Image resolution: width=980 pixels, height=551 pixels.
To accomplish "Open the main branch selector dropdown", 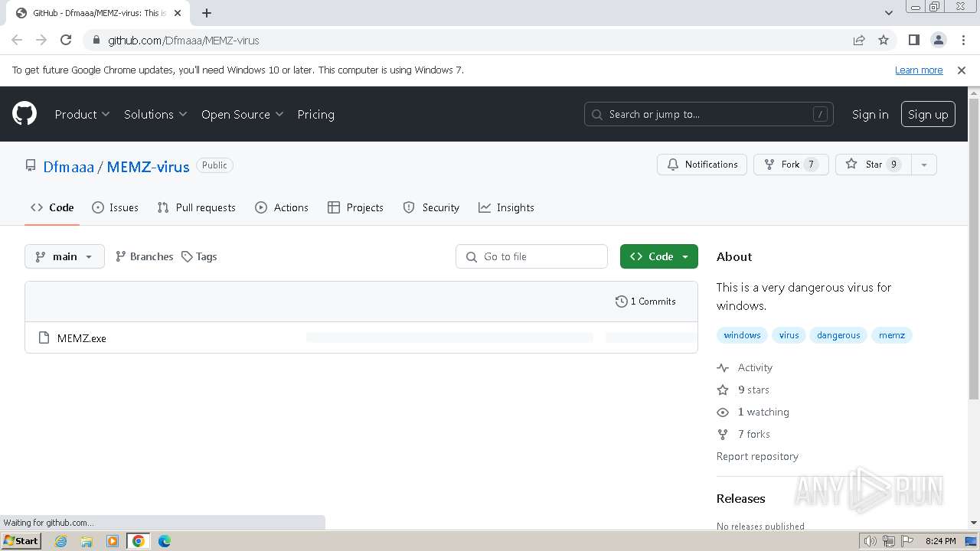I will click(x=64, y=256).
